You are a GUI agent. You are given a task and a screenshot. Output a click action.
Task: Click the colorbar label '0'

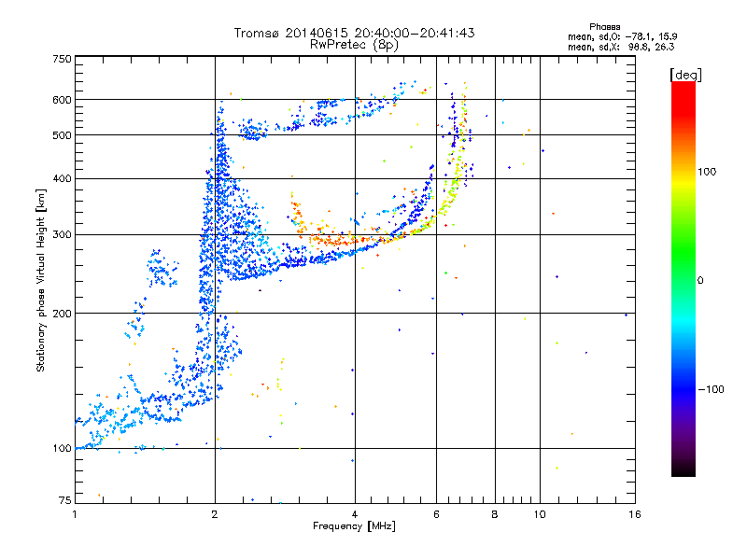tap(700, 280)
